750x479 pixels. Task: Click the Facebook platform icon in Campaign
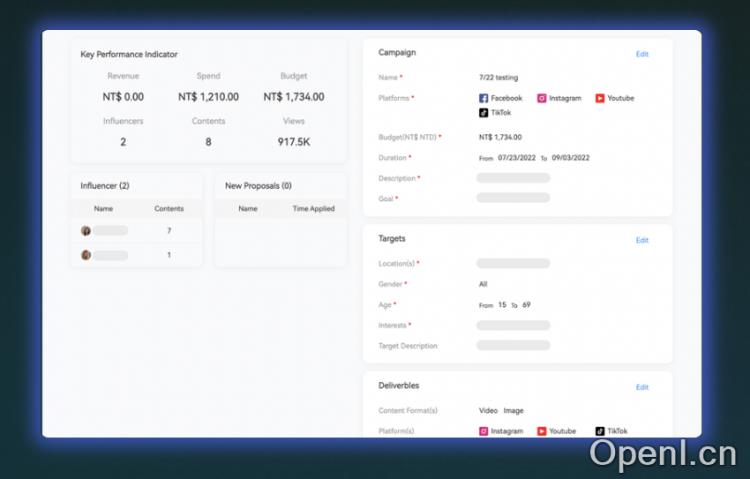(x=484, y=98)
